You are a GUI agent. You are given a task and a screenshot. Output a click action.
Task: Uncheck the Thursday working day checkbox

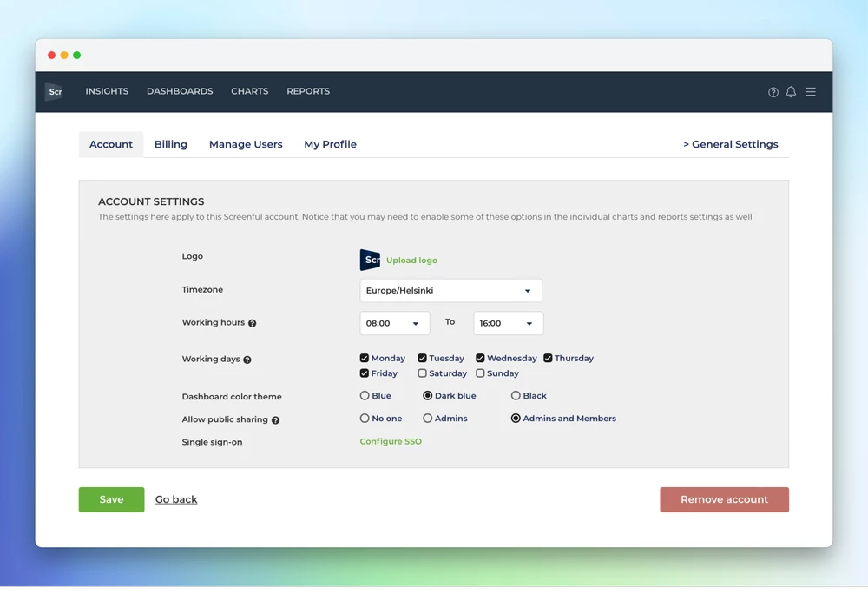548,358
